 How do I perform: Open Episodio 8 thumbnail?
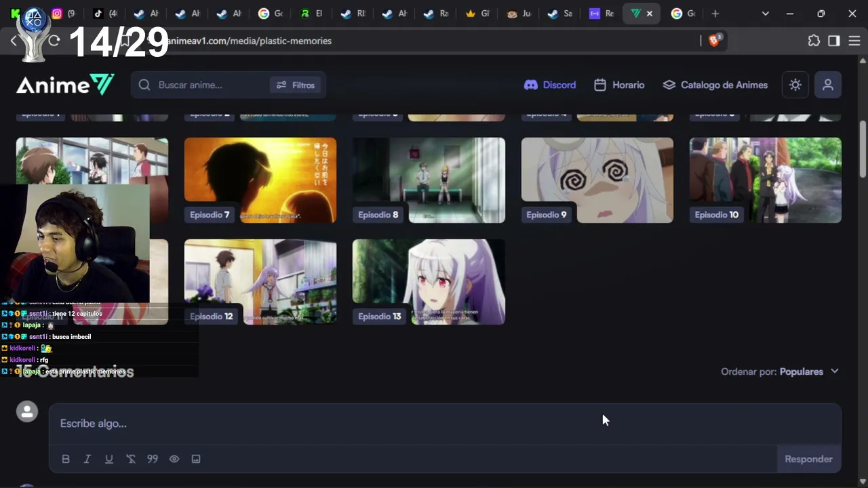point(429,180)
